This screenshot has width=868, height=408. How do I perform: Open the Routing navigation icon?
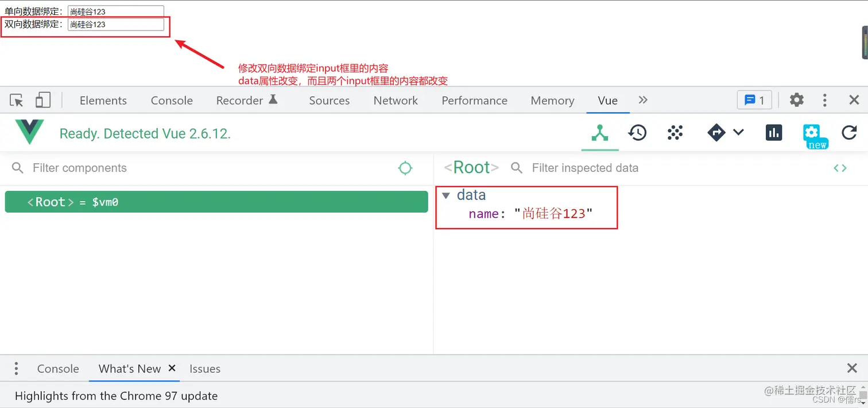716,133
